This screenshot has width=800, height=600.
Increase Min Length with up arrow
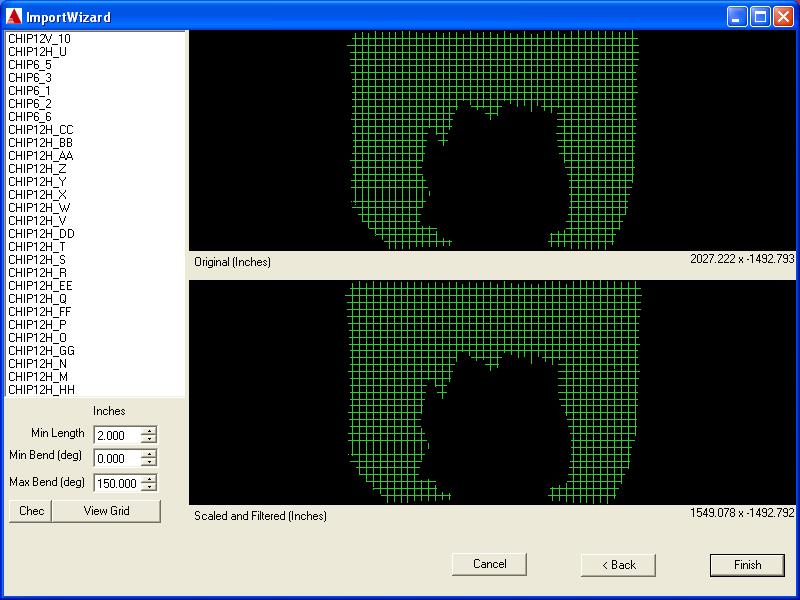149,431
